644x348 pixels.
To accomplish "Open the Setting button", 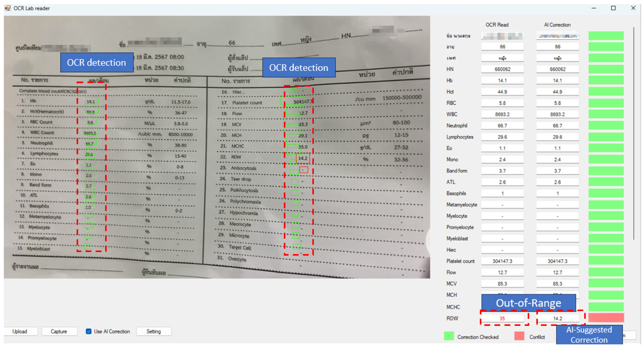I will coord(153,331).
